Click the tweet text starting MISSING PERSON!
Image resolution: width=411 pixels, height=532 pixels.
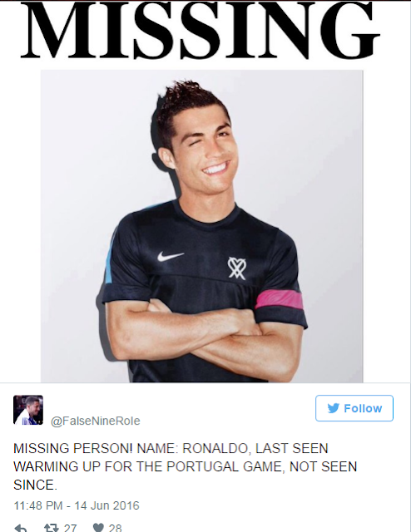(186, 466)
